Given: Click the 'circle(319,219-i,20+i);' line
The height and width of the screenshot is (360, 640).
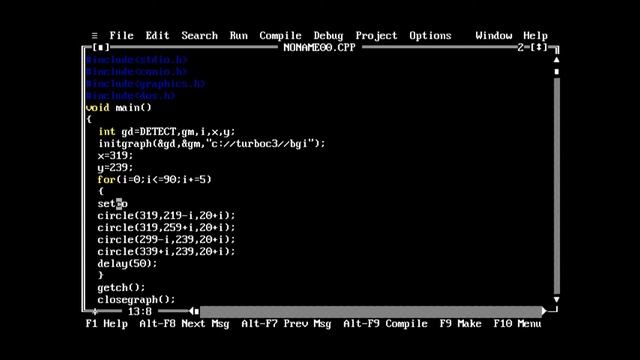Looking at the screenshot, I should pos(166,216).
